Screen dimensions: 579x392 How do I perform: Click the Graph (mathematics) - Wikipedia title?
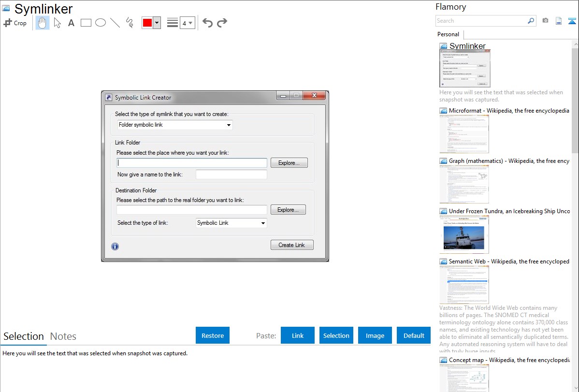tap(509, 161)
